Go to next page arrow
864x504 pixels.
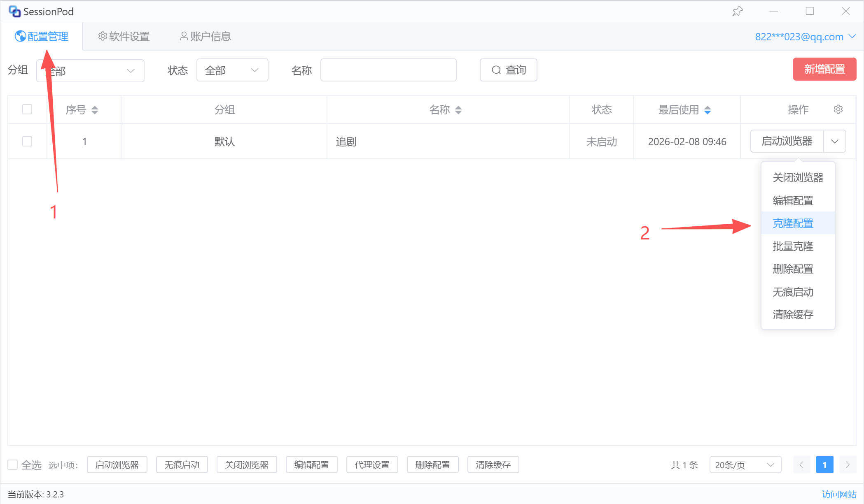[x=848, y=465]
